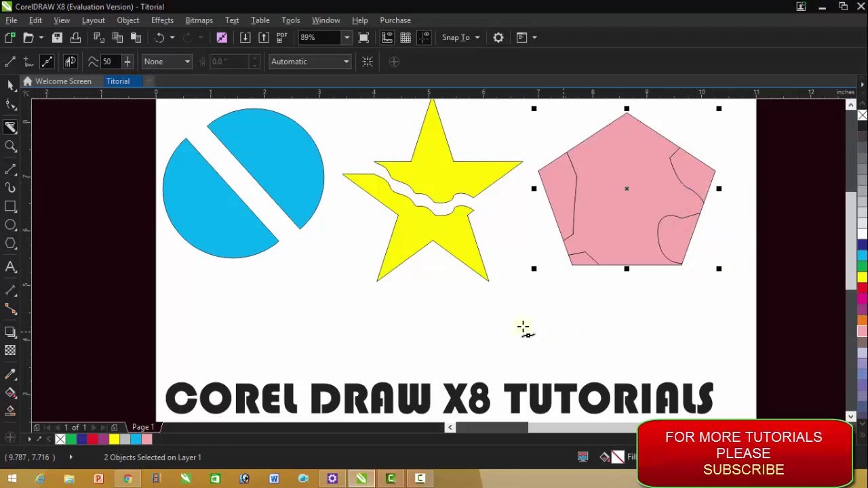Image resolution: width=868 pixels, height=488 pixels.
Task: Expand the Open button dropdown arrow
Action: [41, 37]
